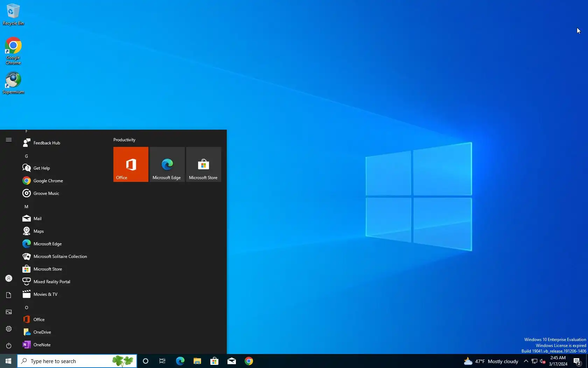Screen dimensions: 588x368
Task: Launch Get Help from the app list
Action: [63, 168]
